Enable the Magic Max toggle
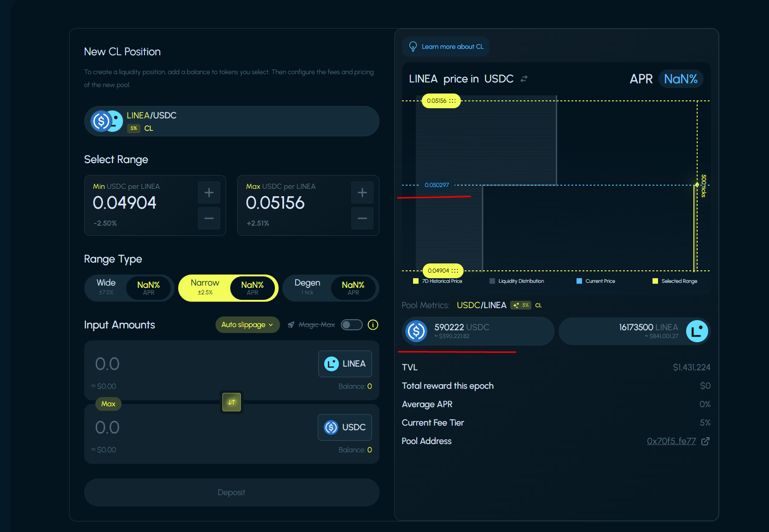This screenshot has height=532, width=769. coord(352,325)
